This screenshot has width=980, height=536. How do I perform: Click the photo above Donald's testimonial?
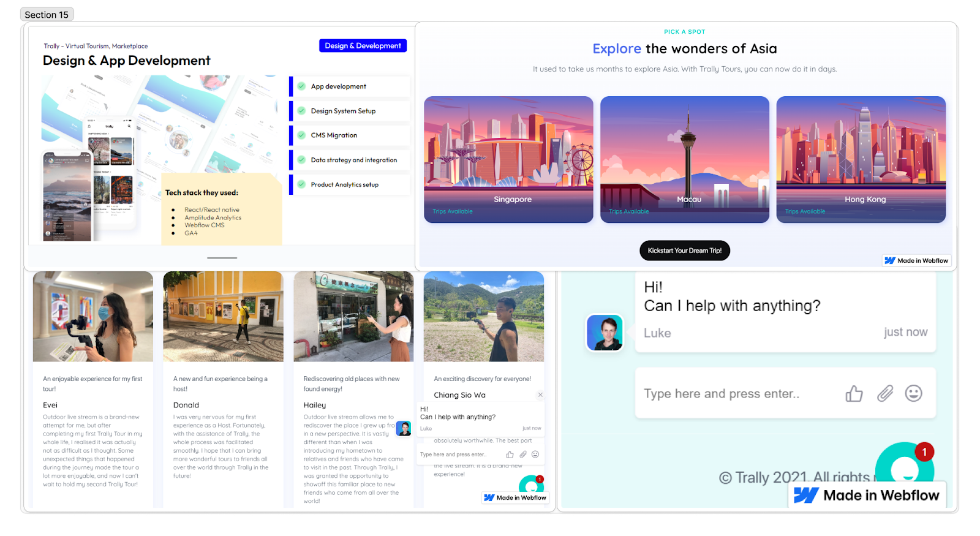click(223, 317)
